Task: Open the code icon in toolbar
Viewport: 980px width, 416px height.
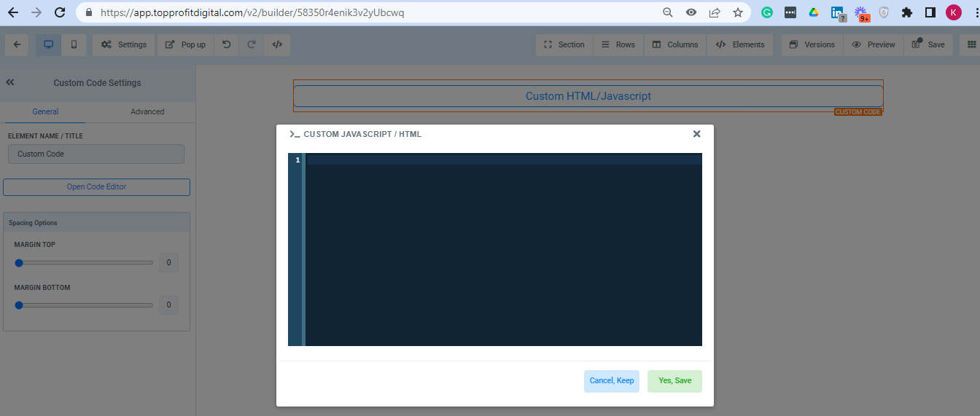Action: tap(277, 44)
